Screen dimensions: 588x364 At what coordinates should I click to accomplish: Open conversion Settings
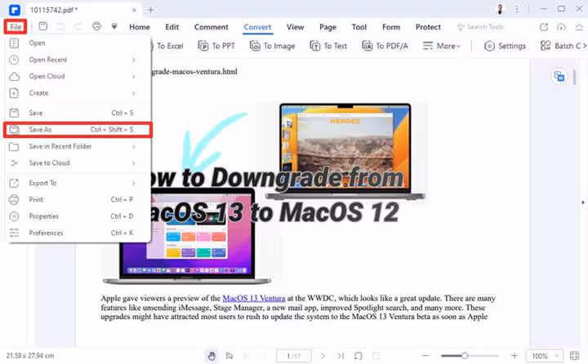pos(506,46)
